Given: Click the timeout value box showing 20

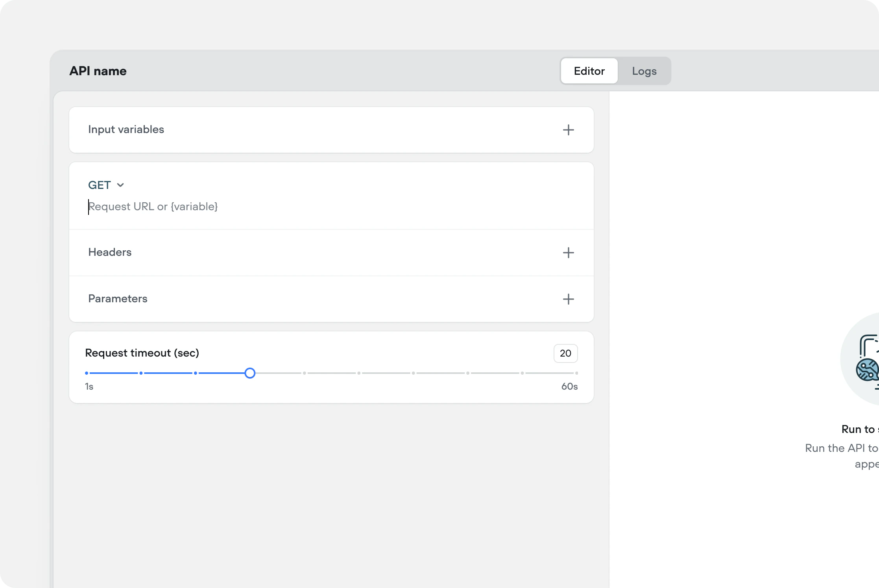Looking at the screenshot, I should coord(565,353).
